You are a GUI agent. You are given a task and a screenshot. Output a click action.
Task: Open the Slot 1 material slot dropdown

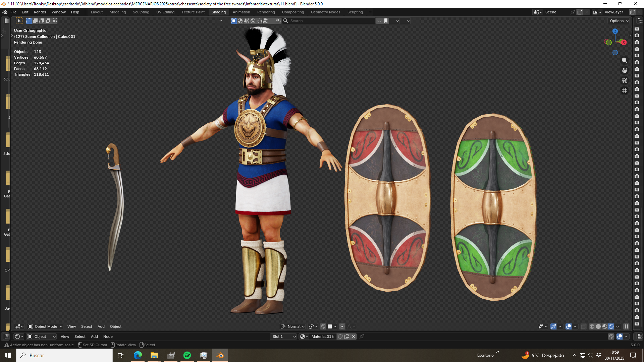284,337
